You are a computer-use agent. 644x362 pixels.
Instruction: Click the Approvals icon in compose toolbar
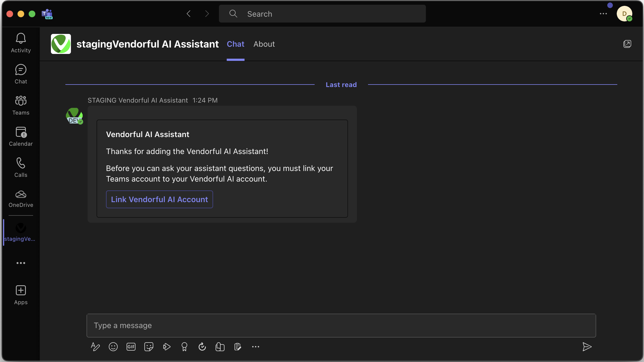pyautogui.click(x=202, y=347)
